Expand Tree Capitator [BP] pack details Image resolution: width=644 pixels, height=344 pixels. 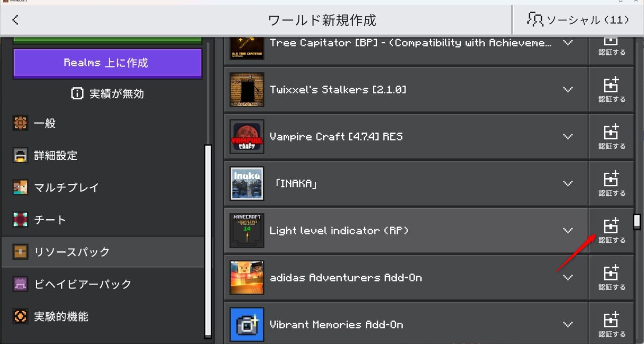[x=568, y=43]
